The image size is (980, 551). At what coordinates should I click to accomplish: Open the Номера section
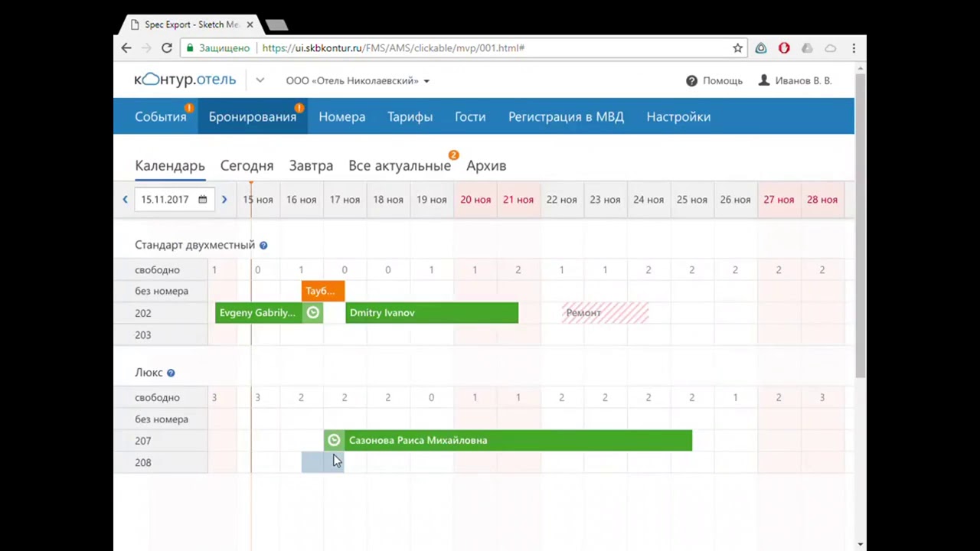pos(341,116)
